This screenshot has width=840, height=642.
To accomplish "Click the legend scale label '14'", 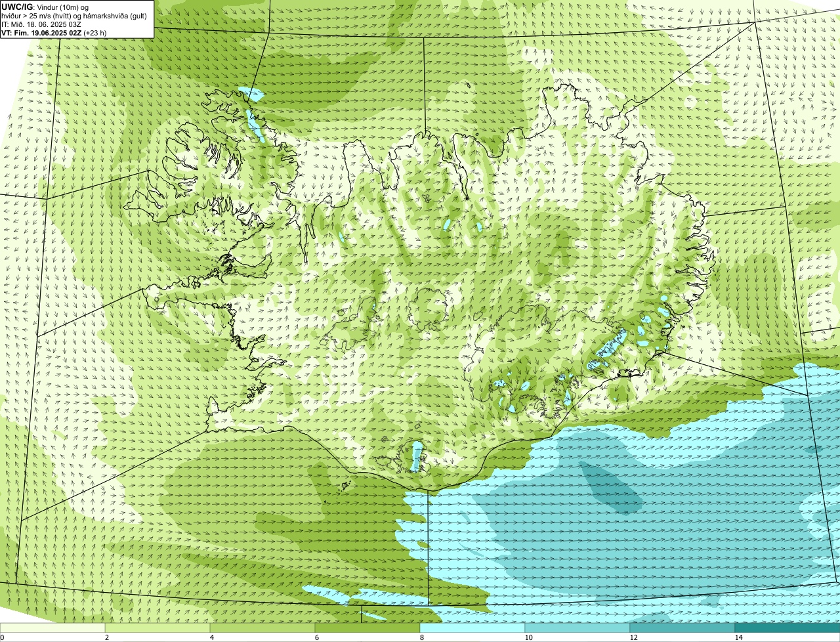I will point(738,637).
